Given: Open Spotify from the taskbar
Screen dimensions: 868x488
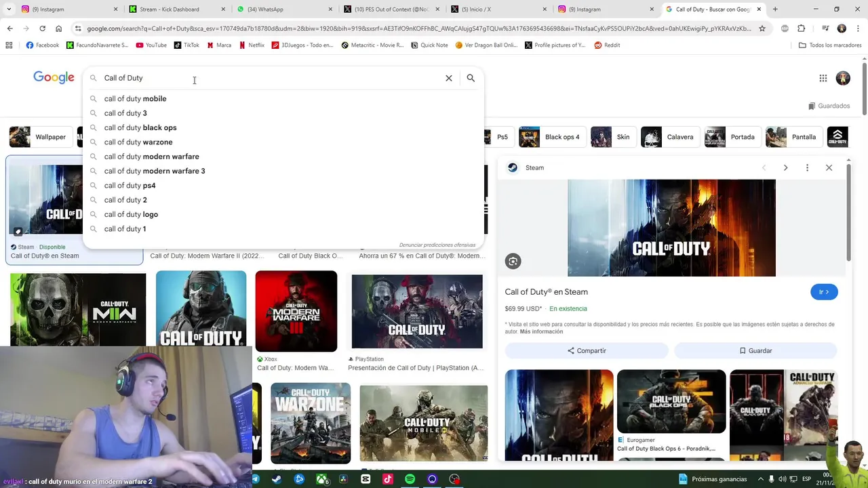Looking at the screenshot, I should click(x=410, y=479).
